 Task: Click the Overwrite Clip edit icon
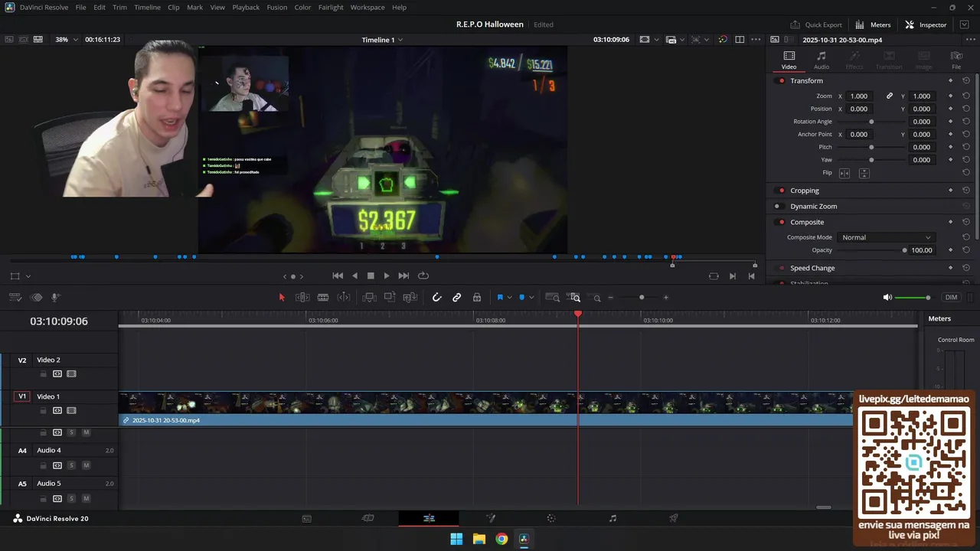click(390, 297)
